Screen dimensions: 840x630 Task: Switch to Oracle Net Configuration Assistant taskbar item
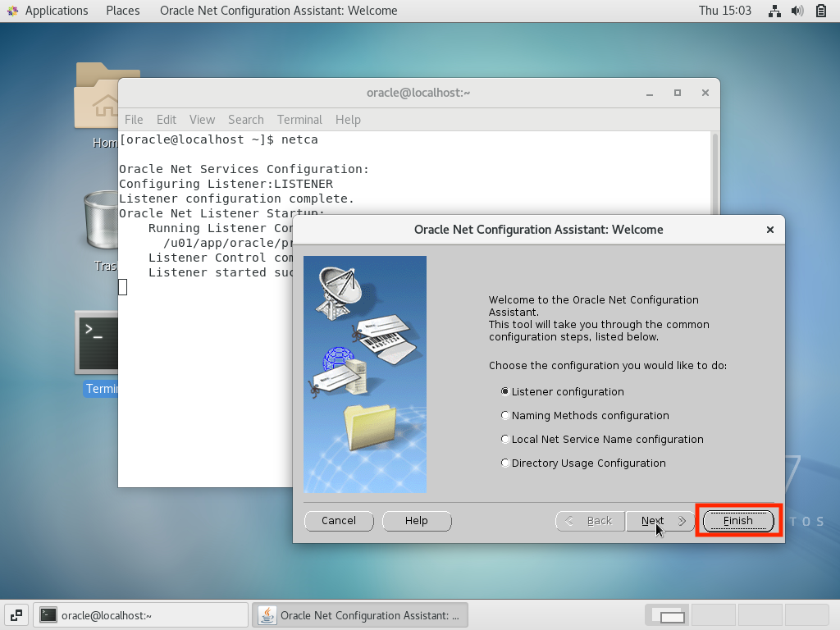pos(360,615)
